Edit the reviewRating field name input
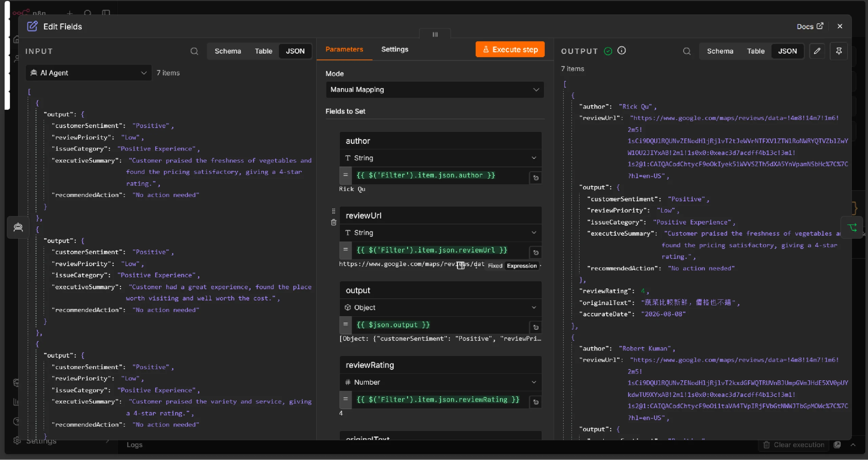This screenshot has width=868, height=462. (x=440, y=365)
